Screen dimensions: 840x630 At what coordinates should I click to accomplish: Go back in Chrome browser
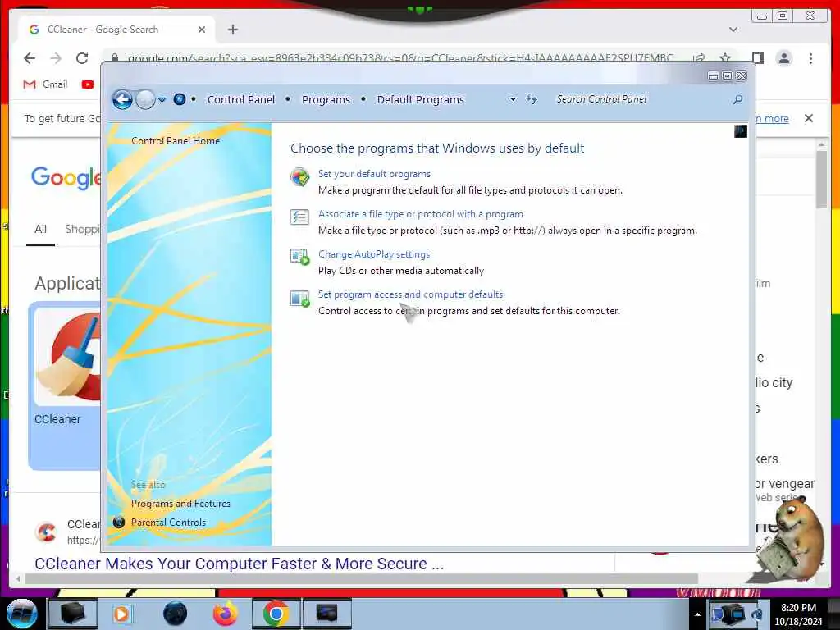pos(30,58)
